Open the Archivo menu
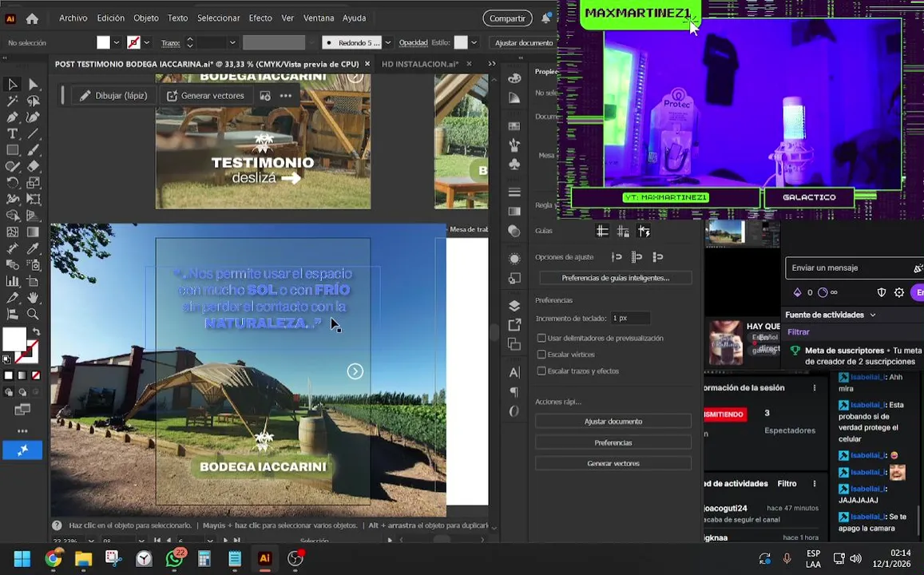 coord(73,18)
